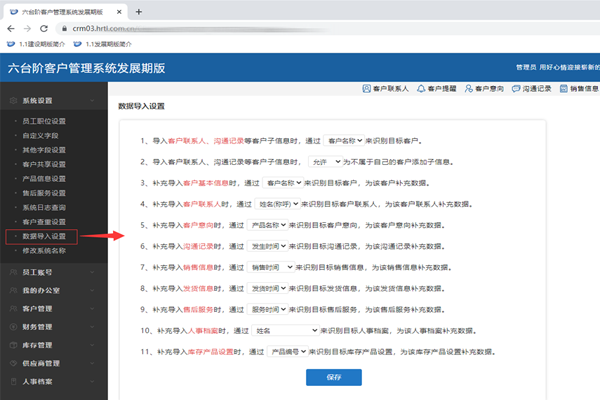This screenshot has width=600, height=400.
Task: Click the 六台阶客户管理系统发展期版 header title
Action: [x=86, y=68]
